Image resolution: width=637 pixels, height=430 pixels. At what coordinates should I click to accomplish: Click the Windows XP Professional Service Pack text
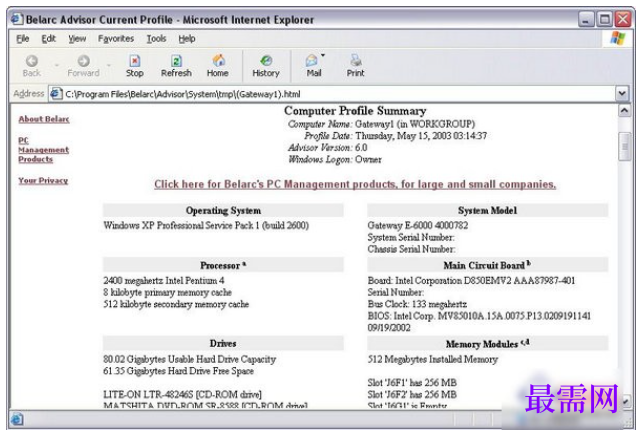click(206, 225)
